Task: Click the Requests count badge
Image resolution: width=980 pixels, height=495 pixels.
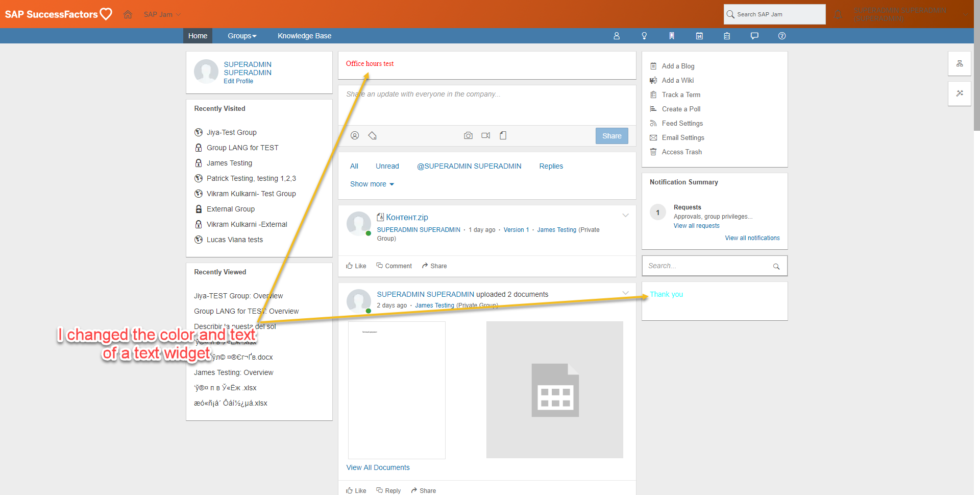Action: 657,213
